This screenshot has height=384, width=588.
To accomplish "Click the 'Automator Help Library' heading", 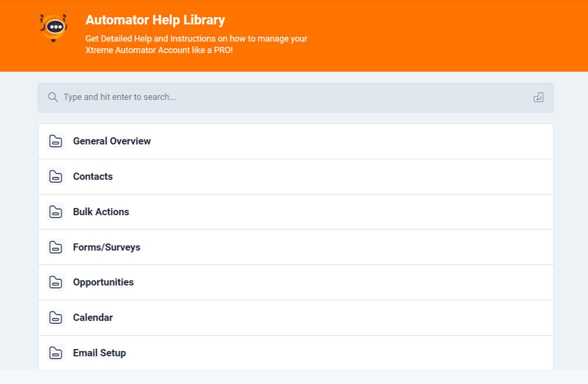I will click(155, 20).
